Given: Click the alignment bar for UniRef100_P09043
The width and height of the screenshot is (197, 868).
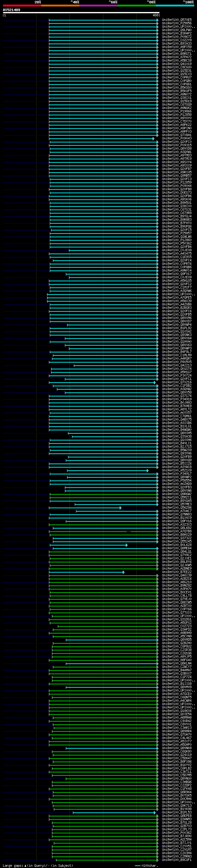Looking at the screenshot, I should pyautogui.click(x=101, y=139).
